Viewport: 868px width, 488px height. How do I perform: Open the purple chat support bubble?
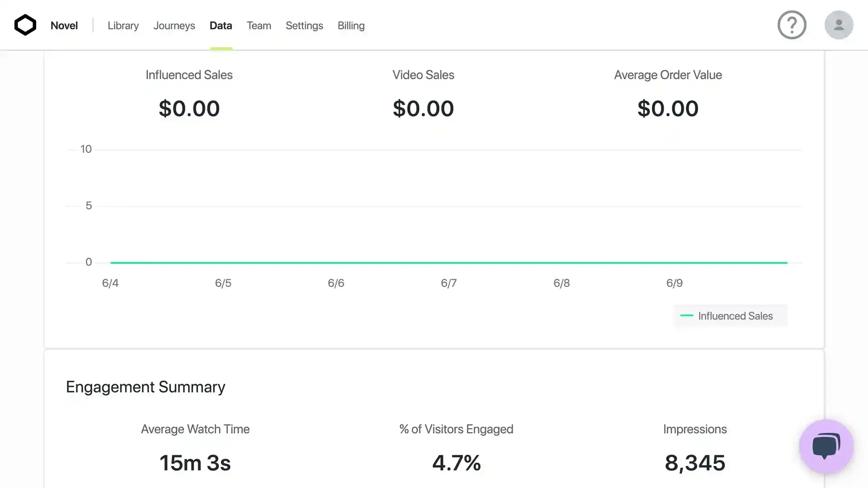tap(826, 446)
